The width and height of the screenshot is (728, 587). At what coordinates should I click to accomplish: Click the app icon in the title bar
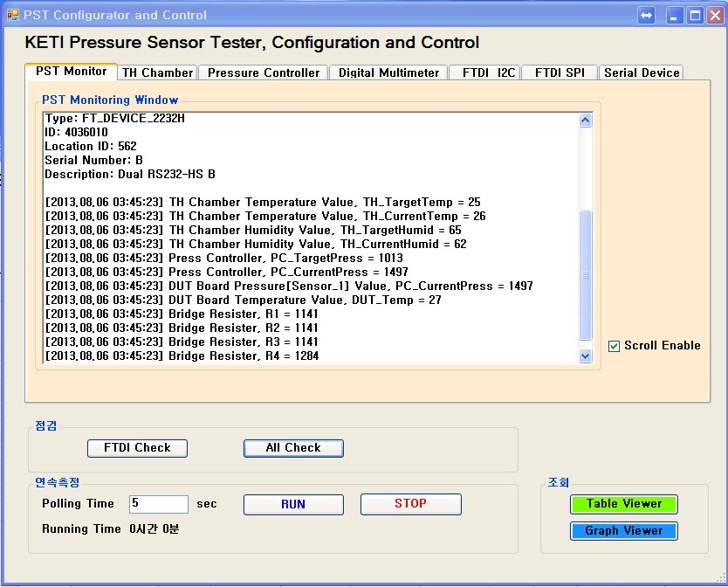click(x=12, y=15)
